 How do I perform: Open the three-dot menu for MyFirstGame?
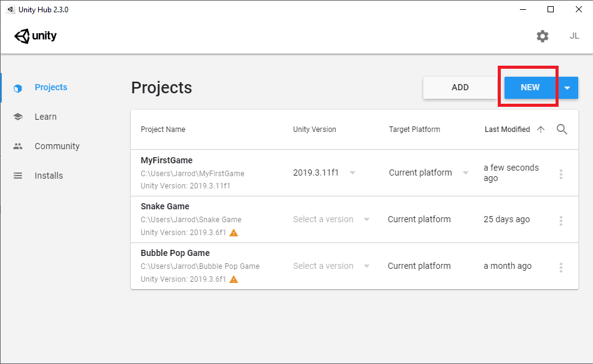(560, 174)
